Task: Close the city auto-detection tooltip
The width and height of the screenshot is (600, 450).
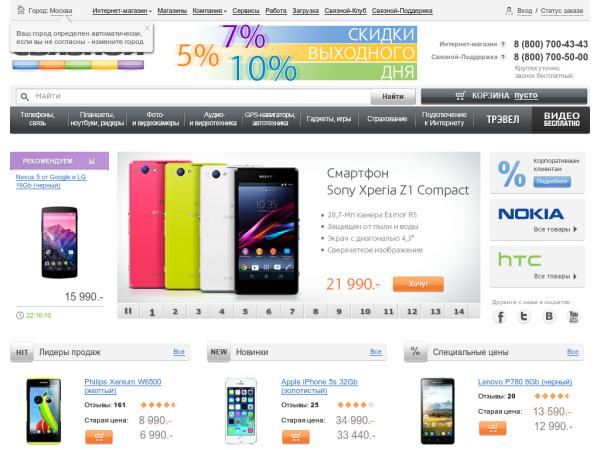Action: (147, 28)
